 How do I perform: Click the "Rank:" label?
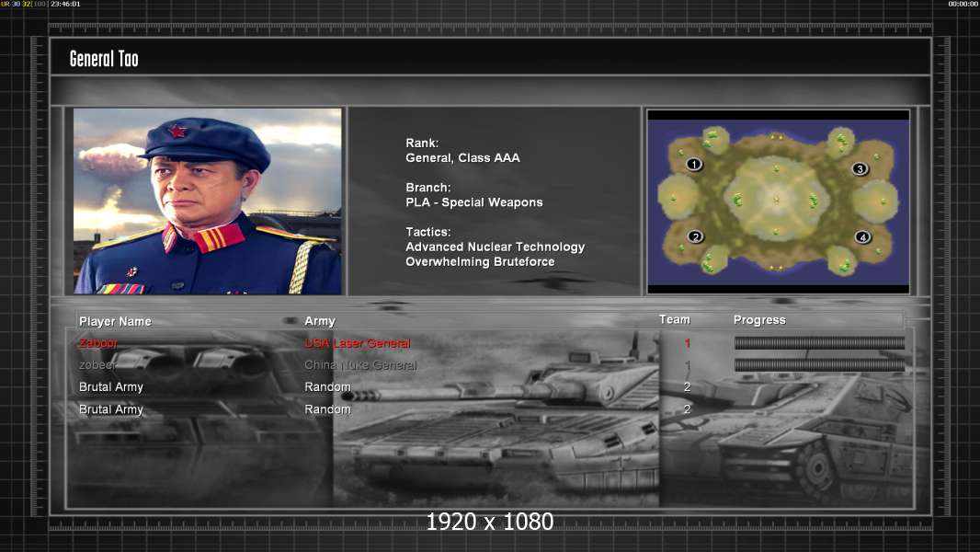pos(422,144)
